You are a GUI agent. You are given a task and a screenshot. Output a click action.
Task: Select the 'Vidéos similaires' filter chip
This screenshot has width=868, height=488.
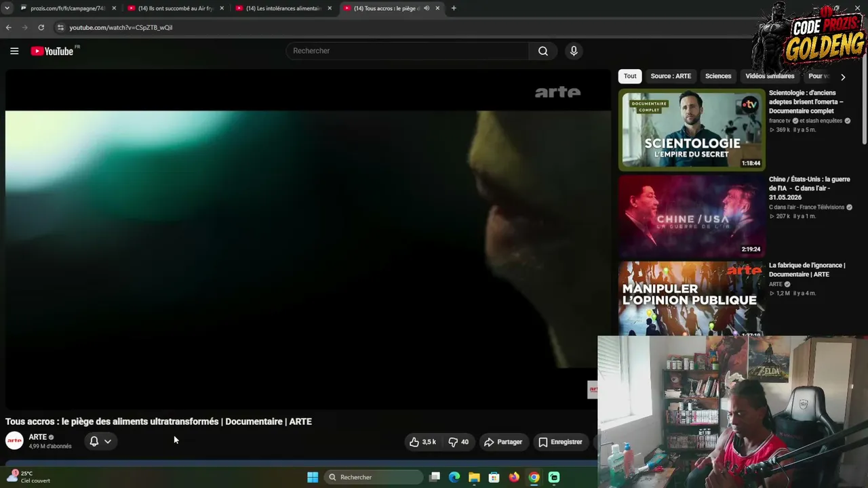point(770,77)
